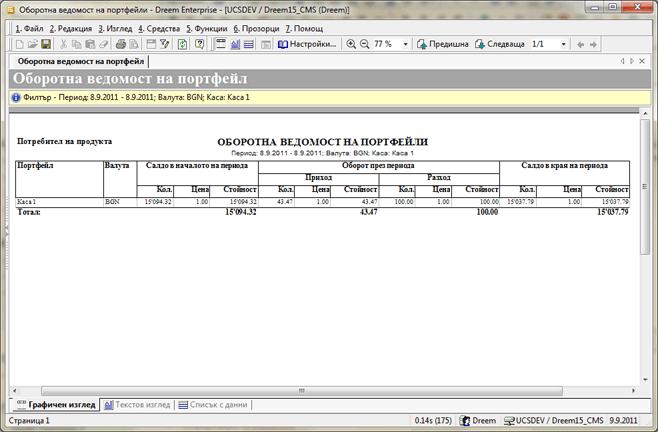Click horizontal scrollbar right arrow

coord(633,390)
